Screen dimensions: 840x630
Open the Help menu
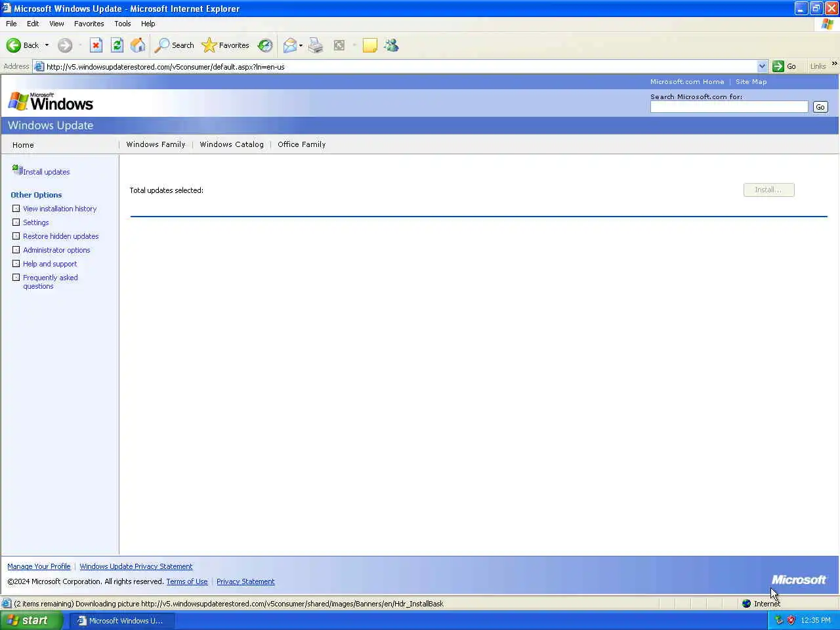coord(148,24)
